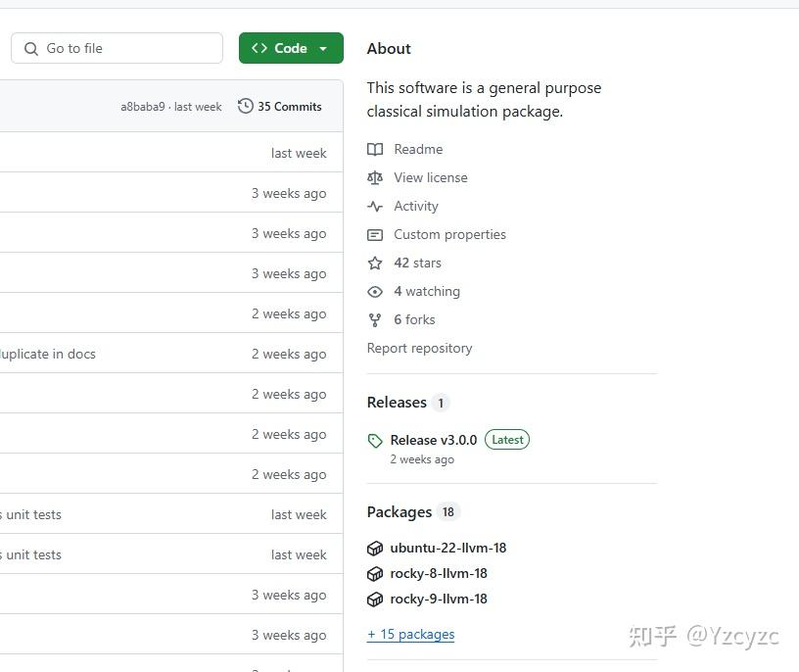Show all with +15 packages link
The height and width of the screenshot is (672, 799).
tap(411, 634)
